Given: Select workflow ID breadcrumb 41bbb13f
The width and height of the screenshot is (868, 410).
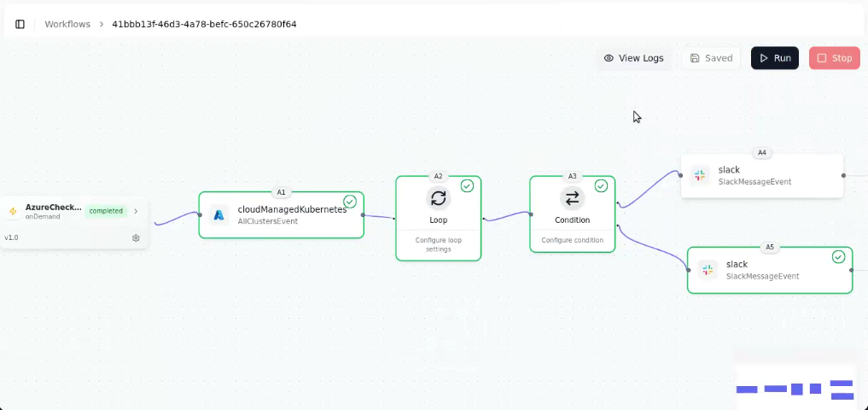Looking at the screenshot, I should [204, 25].
